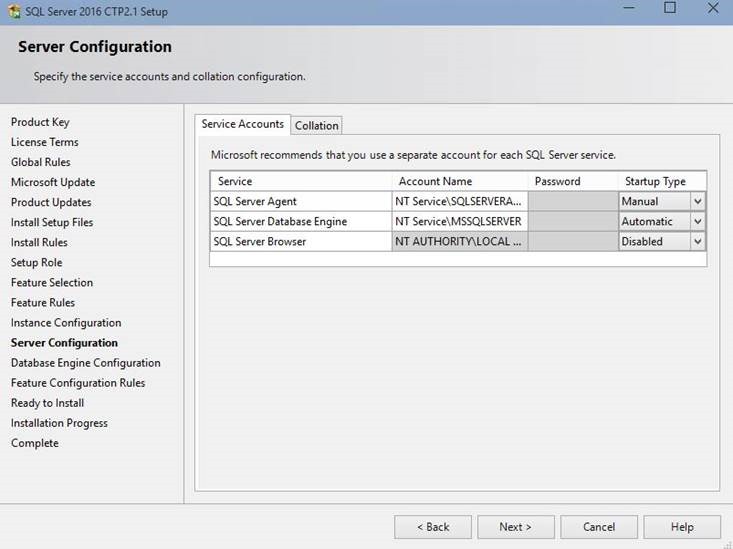
Task: Click the password field for SQL Server Agent
Action: click(573, 202)
